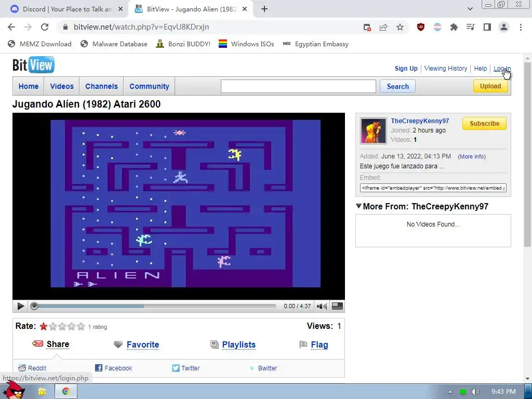Toggle the browser side panel icon
This screenshot has height=399, width=532.
(x=487, y=27)
